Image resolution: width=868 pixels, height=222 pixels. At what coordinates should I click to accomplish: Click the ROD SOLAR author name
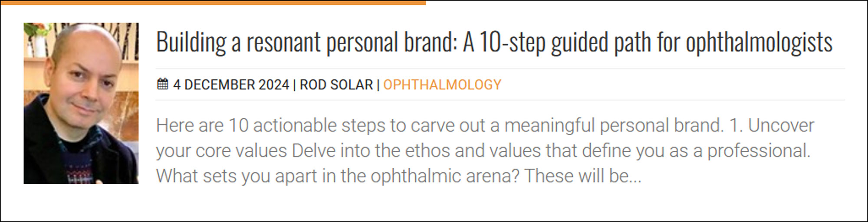click(x=336, y=85)
